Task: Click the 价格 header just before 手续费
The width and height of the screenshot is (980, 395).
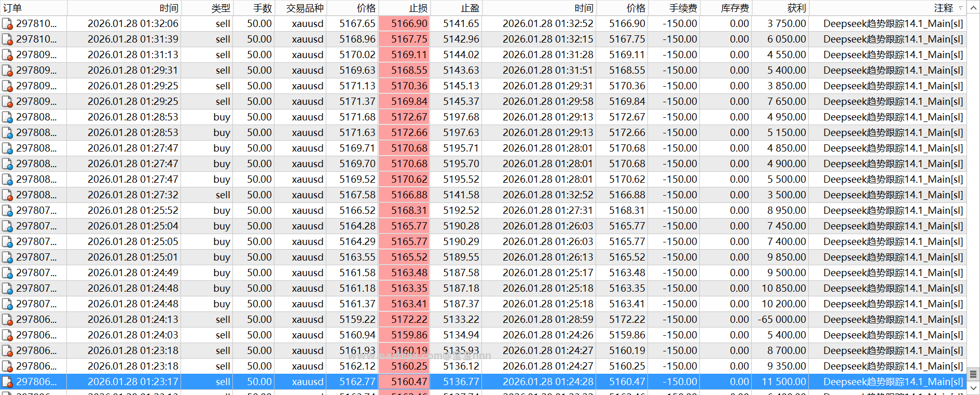Action: coord(623,8)
